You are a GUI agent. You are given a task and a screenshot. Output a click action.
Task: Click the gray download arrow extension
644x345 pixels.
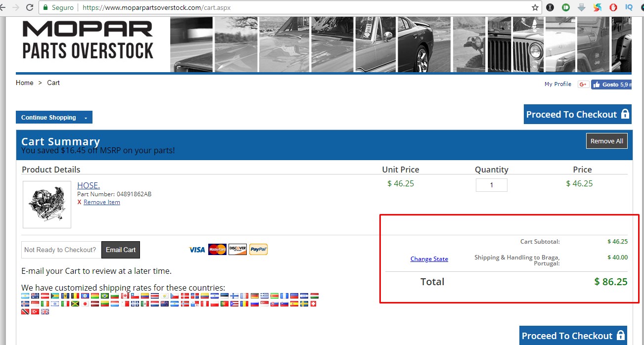[582, 7]
